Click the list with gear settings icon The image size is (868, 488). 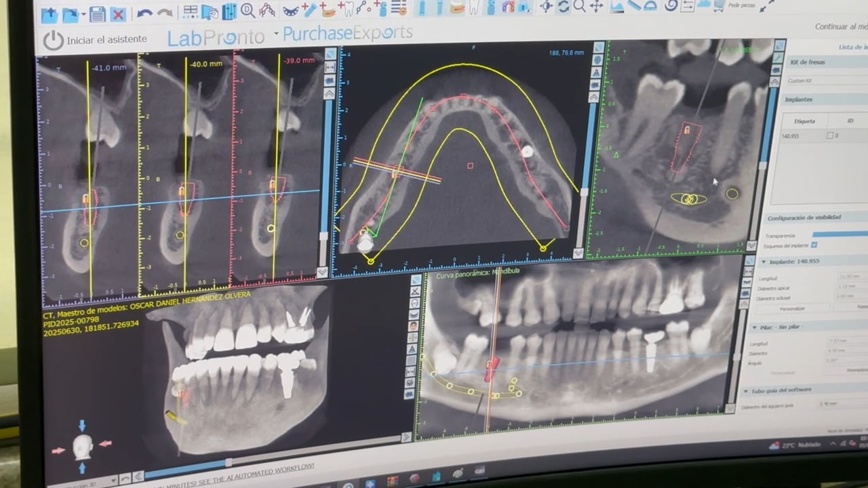[399, 8]
